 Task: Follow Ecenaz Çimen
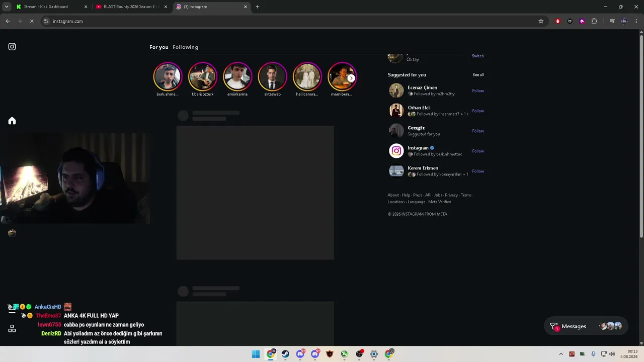coord(478,91)
